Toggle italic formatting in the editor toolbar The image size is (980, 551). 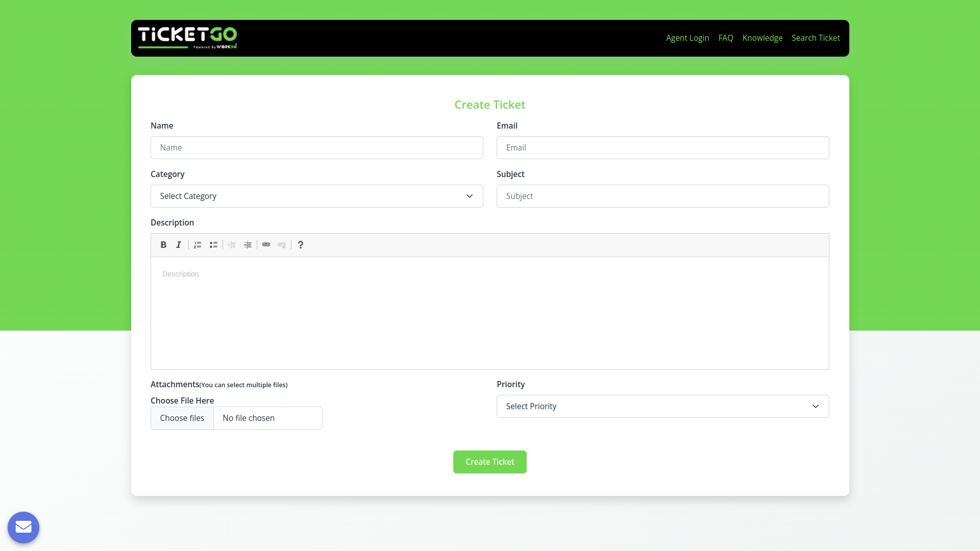[x=179, y=245]
